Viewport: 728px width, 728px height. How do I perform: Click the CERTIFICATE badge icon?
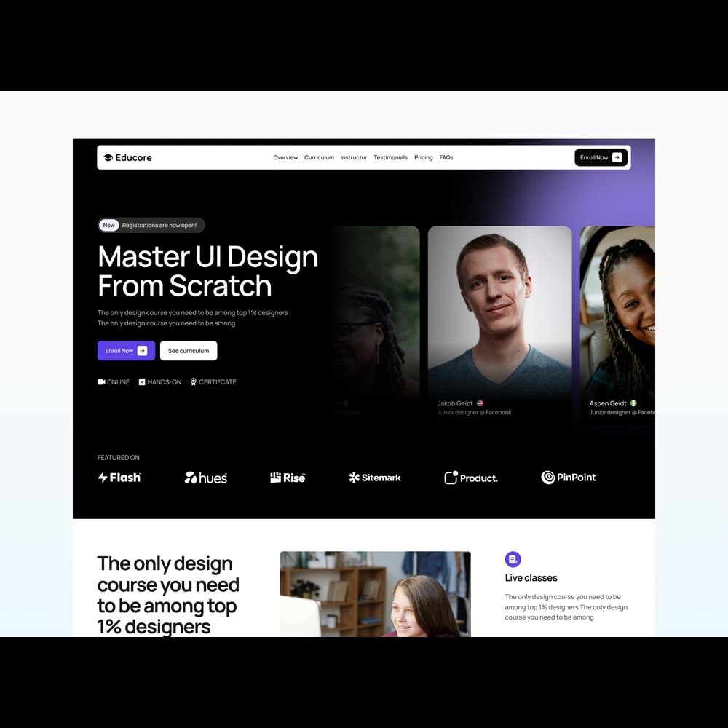pos(194,381)
